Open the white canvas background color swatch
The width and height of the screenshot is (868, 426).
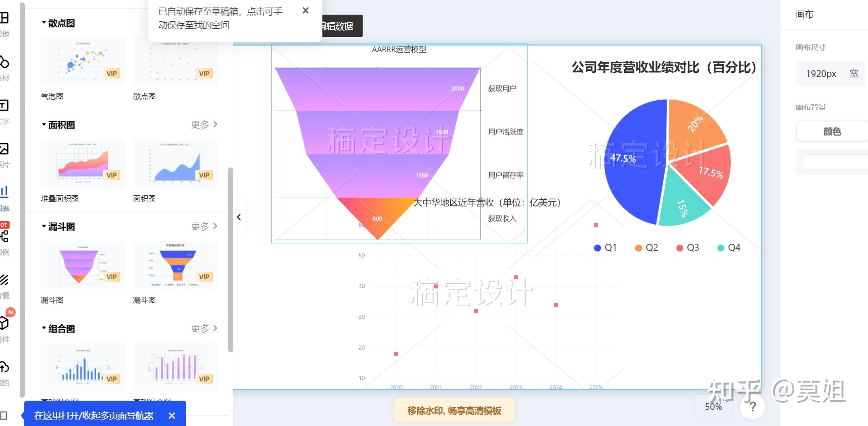[835, 162]
